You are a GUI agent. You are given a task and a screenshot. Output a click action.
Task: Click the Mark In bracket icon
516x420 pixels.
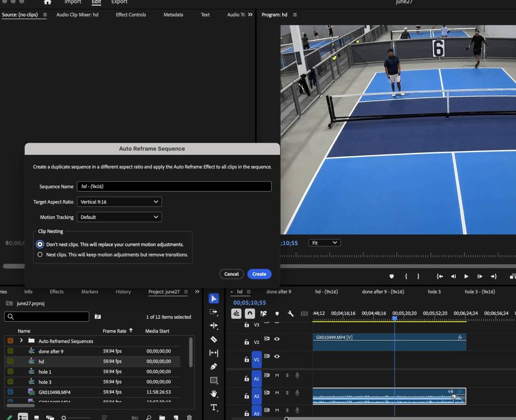coord(406,276)
